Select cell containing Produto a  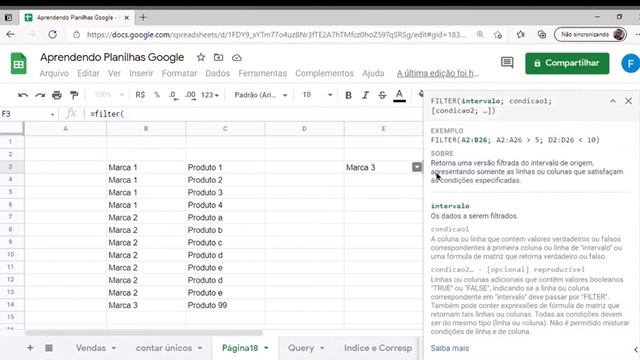pos(225,218)
